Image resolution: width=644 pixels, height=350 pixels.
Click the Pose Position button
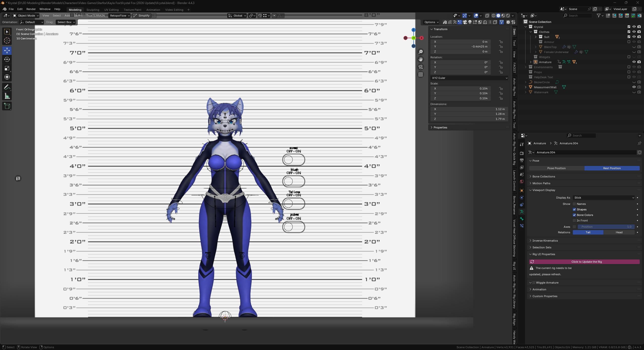pyautogui.click(x=556, y=168)
